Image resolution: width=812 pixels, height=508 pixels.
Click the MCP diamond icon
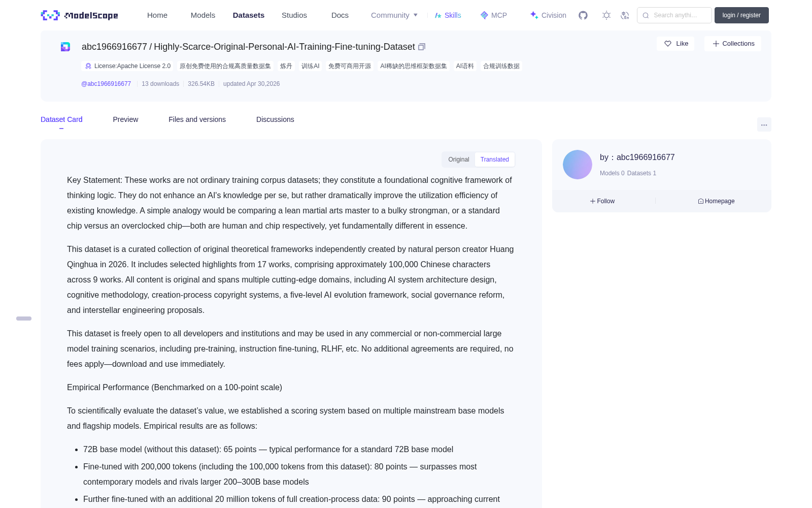click(484, 15)
